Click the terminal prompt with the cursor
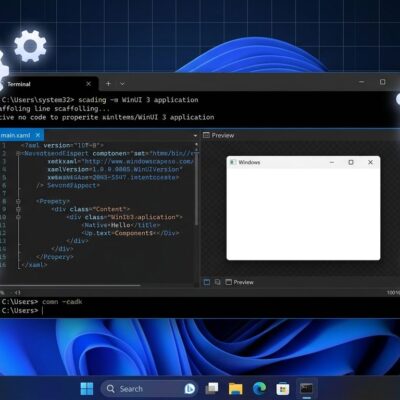400x400 pixels. (x=22, y=310)
